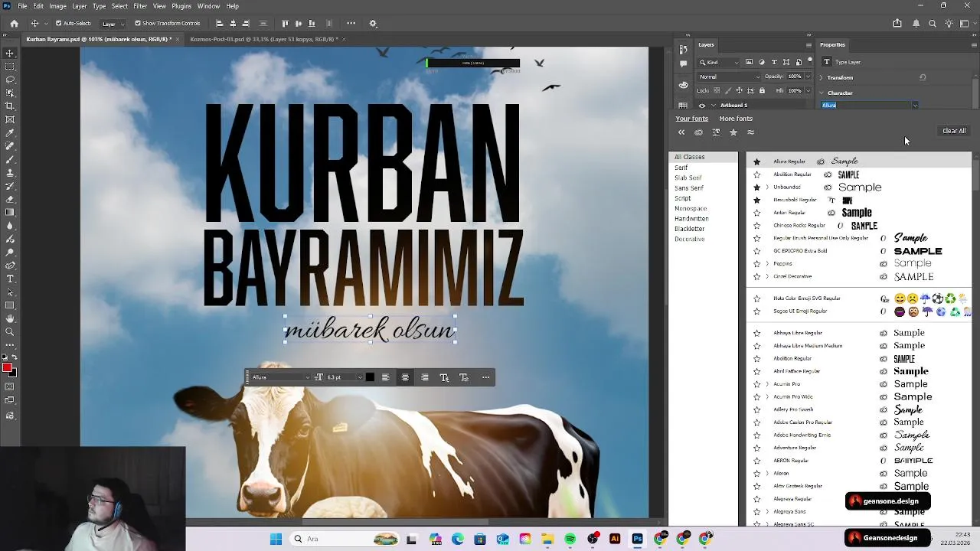Open the Opacity slider dropdown arrow
This screenshot has width=980, height=551.
point(808,77)
